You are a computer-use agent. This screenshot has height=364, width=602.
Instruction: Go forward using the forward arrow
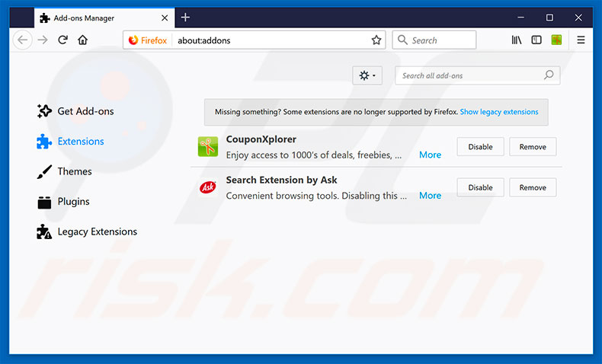click(43, 40)
